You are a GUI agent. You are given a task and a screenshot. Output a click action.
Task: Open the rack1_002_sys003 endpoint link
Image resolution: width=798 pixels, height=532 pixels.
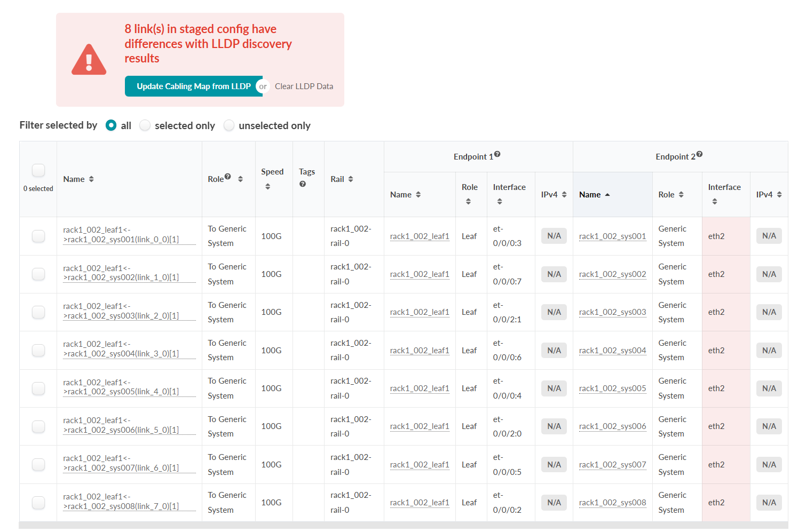pyautogui.click(x=612, y=312)
